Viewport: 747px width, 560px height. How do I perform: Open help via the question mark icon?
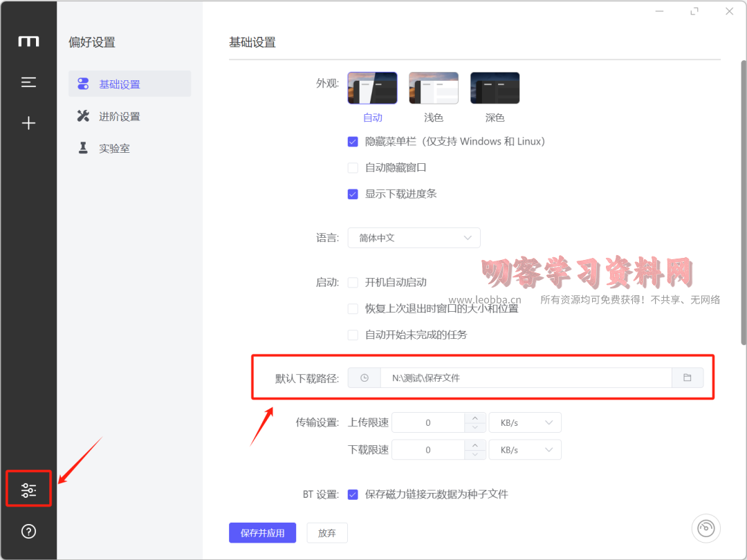28,531
